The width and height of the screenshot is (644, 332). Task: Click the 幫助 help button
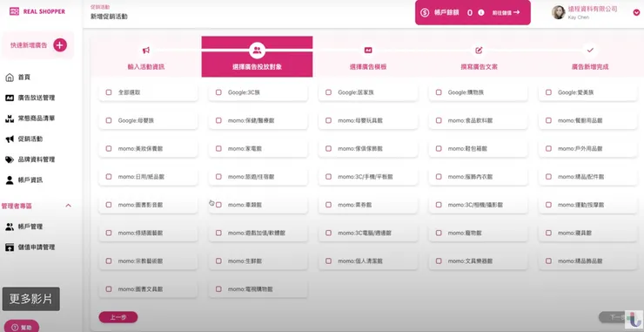(22, 327)
